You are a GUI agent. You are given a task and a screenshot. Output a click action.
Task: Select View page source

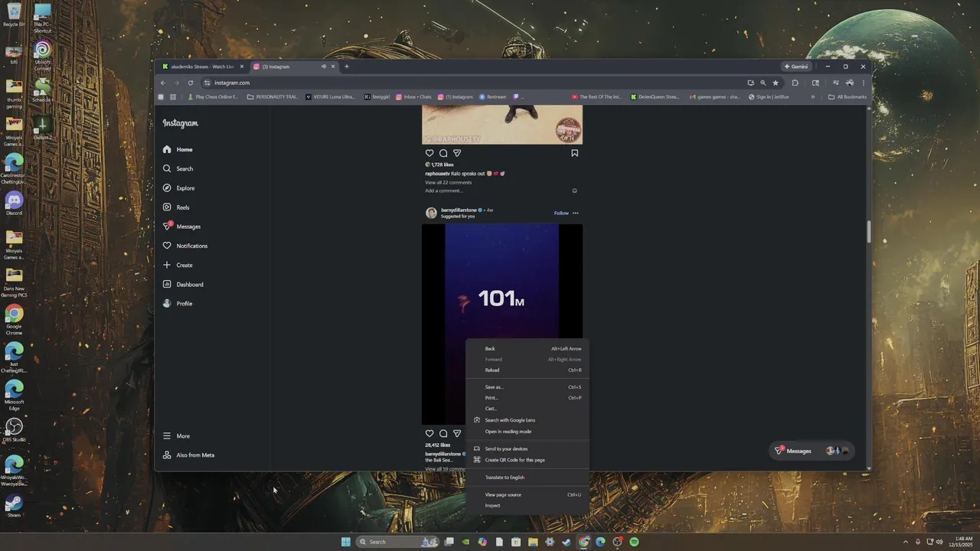tap(528, 494)
